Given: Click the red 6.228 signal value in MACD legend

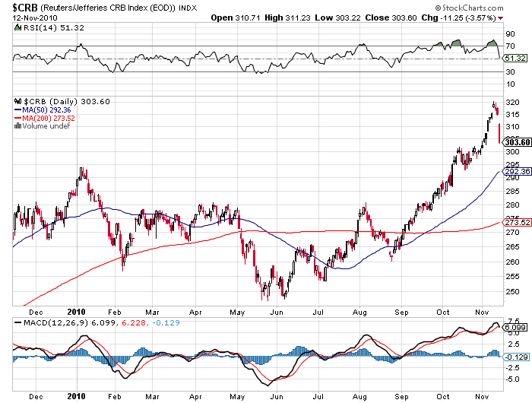Looking at the screenshot, I should 134,322.
